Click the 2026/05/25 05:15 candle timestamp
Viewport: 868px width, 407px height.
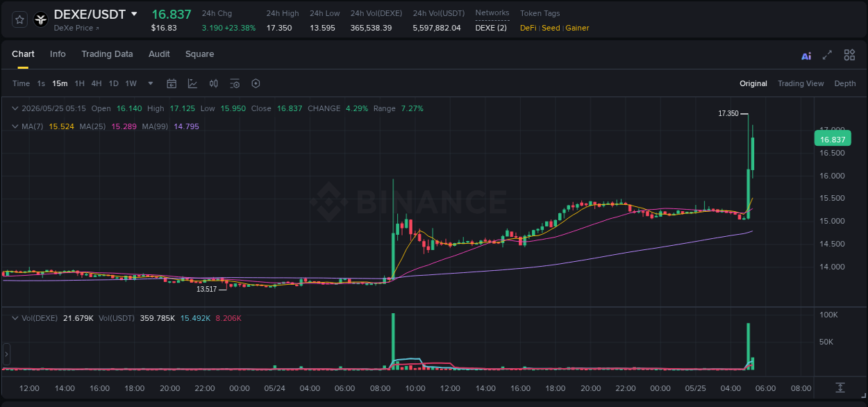(53, 108)
